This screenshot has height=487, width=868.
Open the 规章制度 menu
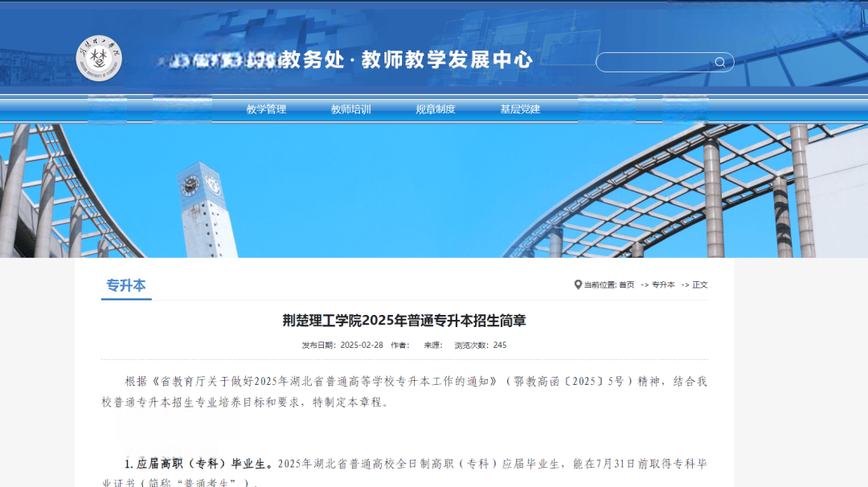tap(436, 109)
